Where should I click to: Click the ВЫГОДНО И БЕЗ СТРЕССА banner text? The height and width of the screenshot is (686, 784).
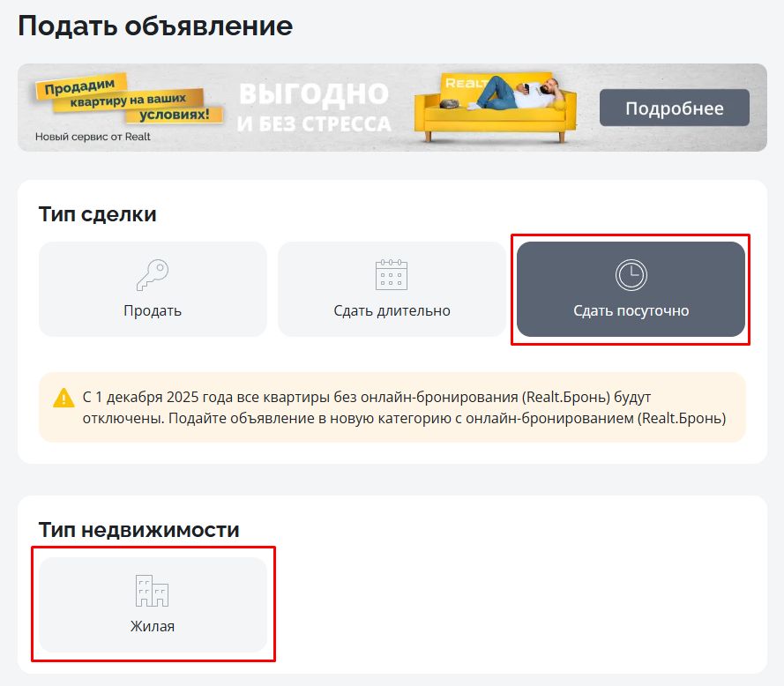pos(313,108)
